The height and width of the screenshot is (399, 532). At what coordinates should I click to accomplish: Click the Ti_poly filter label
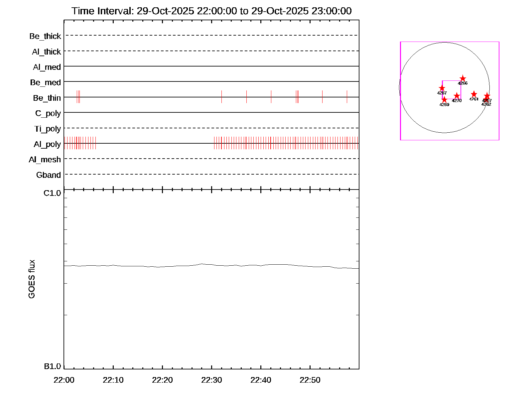pos(48,129)
